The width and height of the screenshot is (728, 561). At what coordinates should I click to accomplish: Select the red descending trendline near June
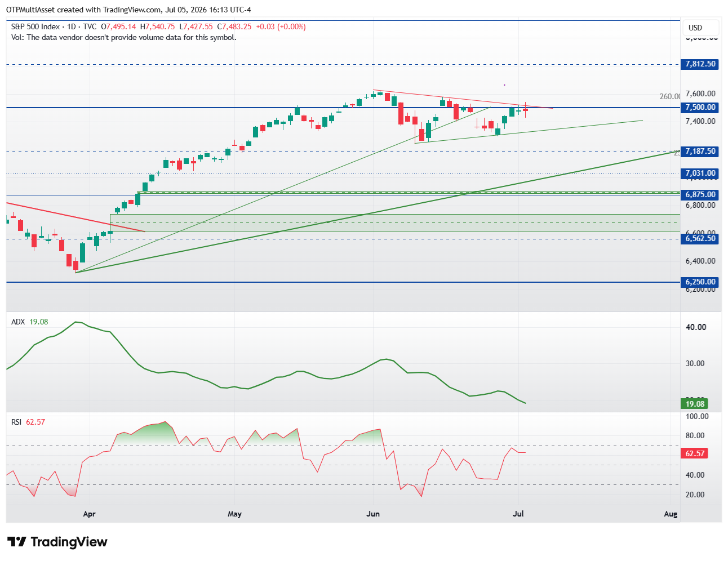pos(462,99)
